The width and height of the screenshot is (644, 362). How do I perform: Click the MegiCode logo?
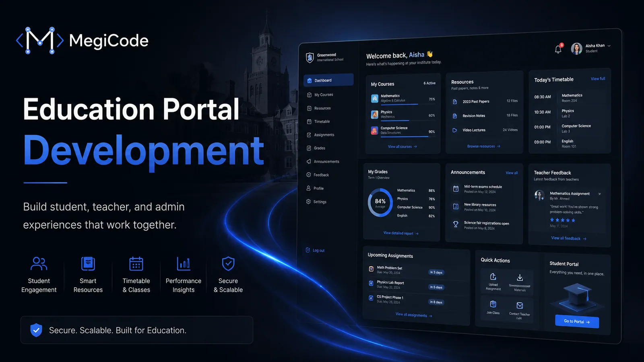tap(82, 41)
